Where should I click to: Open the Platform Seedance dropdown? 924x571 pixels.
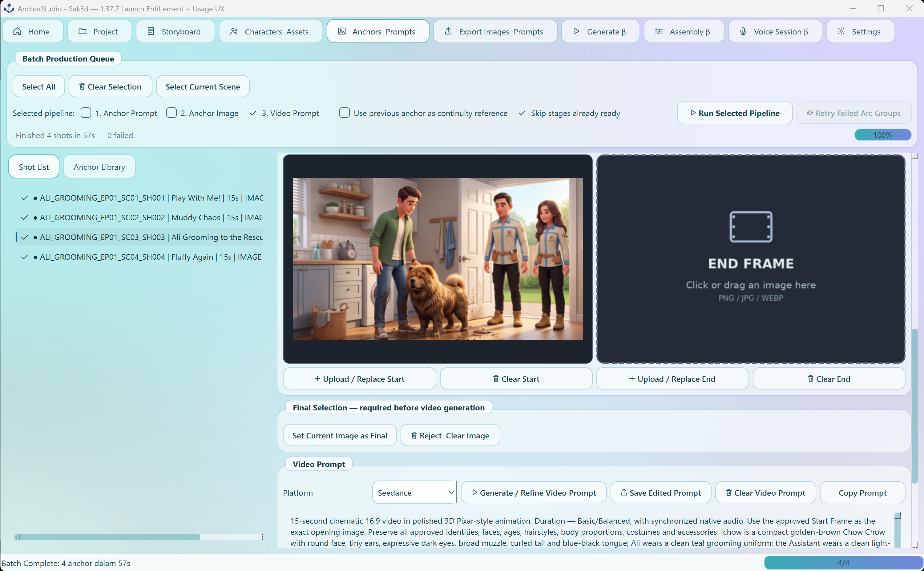point(414,493)
